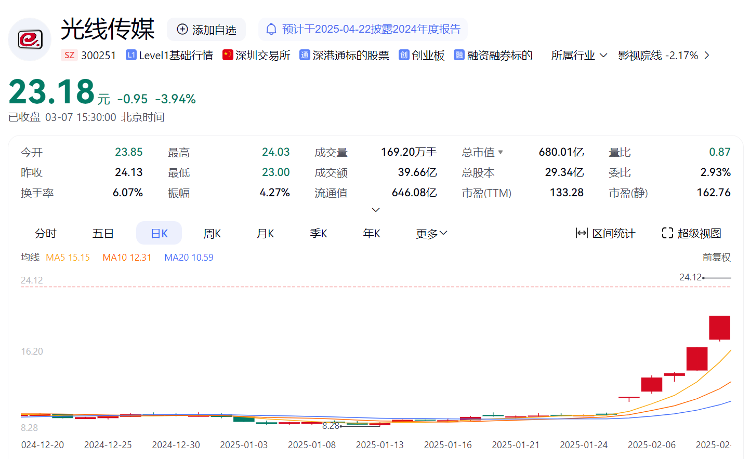Click the 2024-12-25 date axis label
Image resolution: width=750 pixels, height=459 pixels.
pos(108,445)
